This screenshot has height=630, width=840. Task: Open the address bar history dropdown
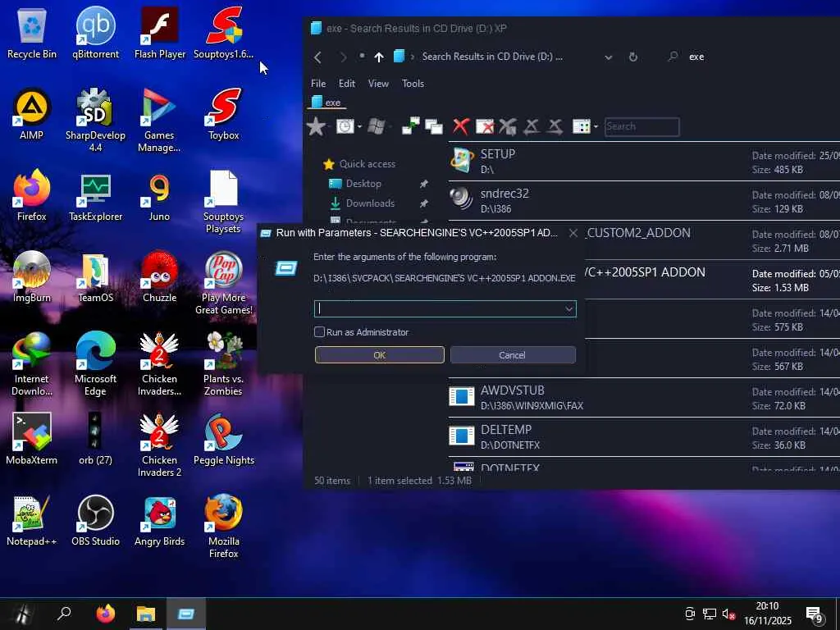(608, 57)
